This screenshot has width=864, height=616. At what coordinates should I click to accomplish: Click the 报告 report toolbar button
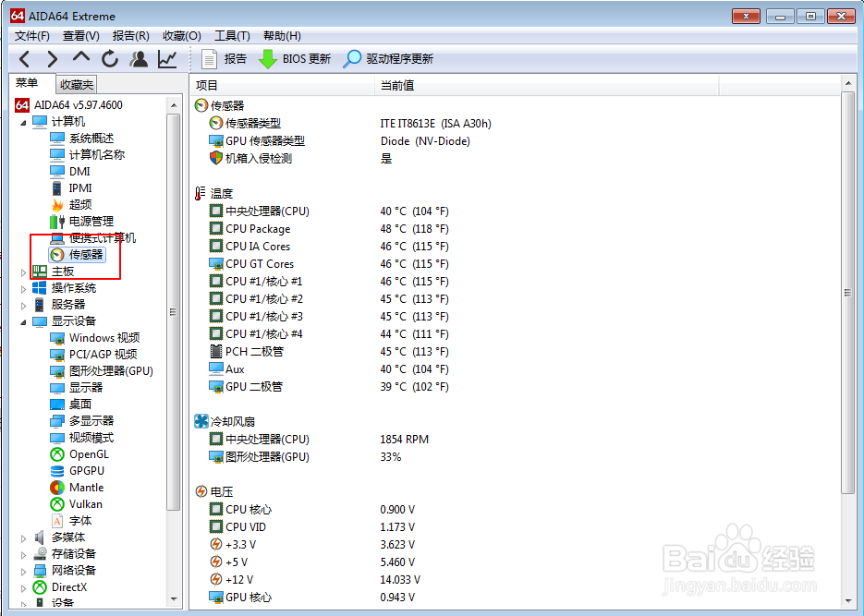coord(224,59)
